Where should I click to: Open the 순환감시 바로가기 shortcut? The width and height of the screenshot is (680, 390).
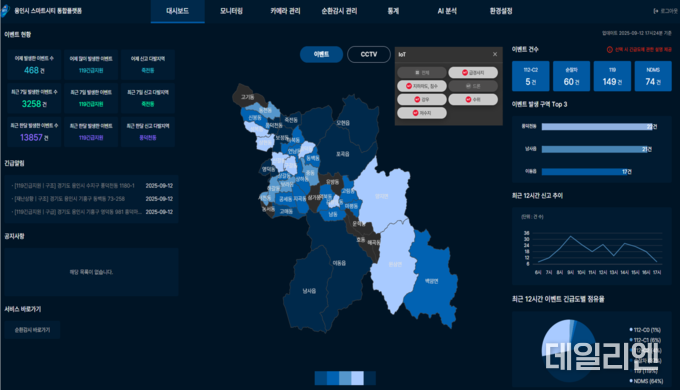pos(33,330)
